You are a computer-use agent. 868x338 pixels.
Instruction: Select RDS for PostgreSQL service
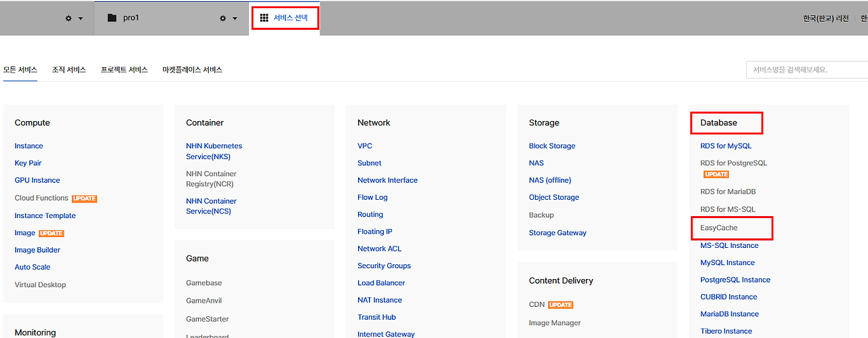pos(734,163)
